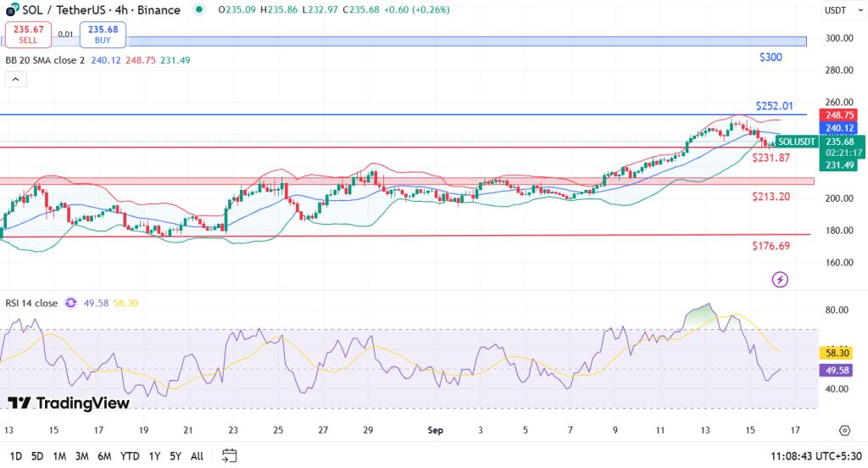Click the SOL coin logo icon

click(x=11, y=10)
